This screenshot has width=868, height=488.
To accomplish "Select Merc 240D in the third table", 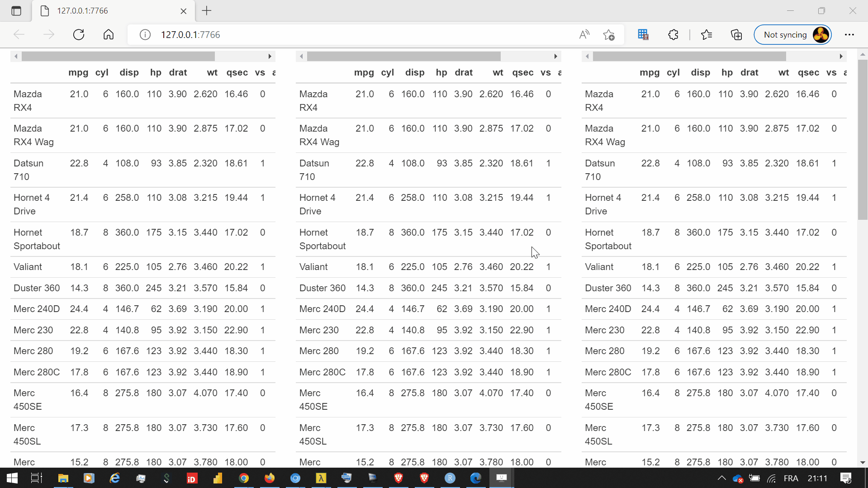I will click(x=607, y=309).
